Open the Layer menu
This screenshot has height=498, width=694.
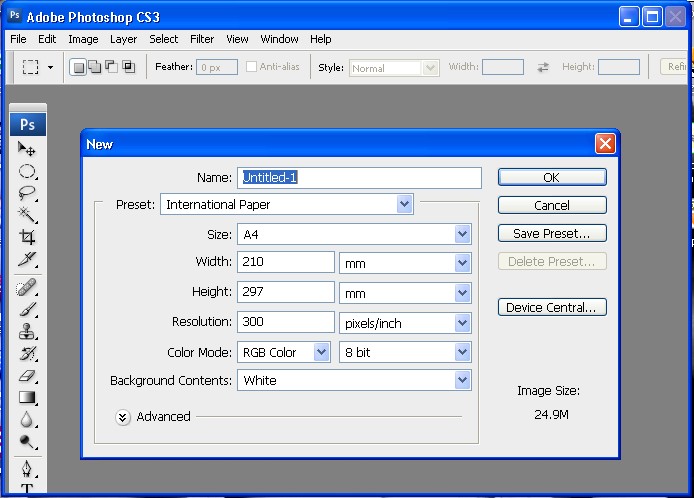tap(123, 39)
